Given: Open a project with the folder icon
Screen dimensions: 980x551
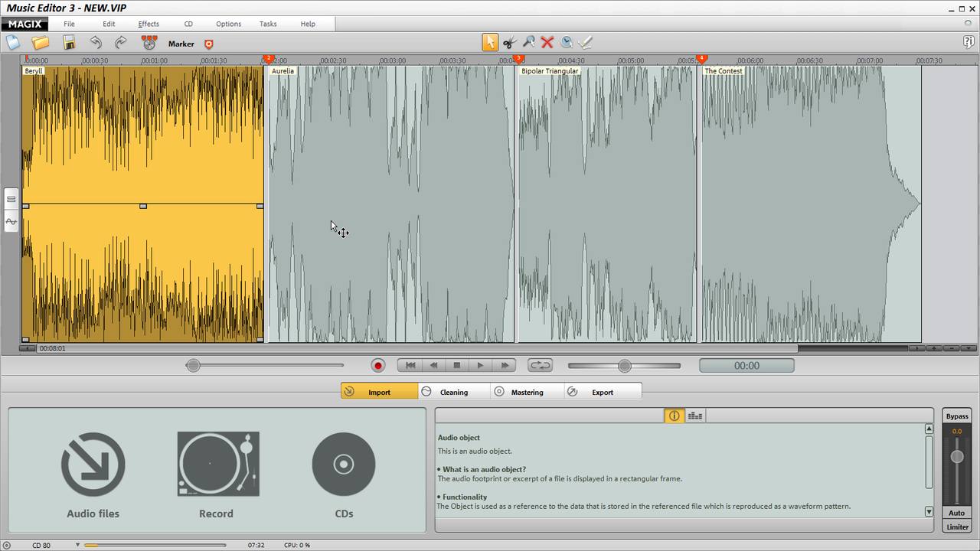Looking at the screenshot, I should pos(40,43).
